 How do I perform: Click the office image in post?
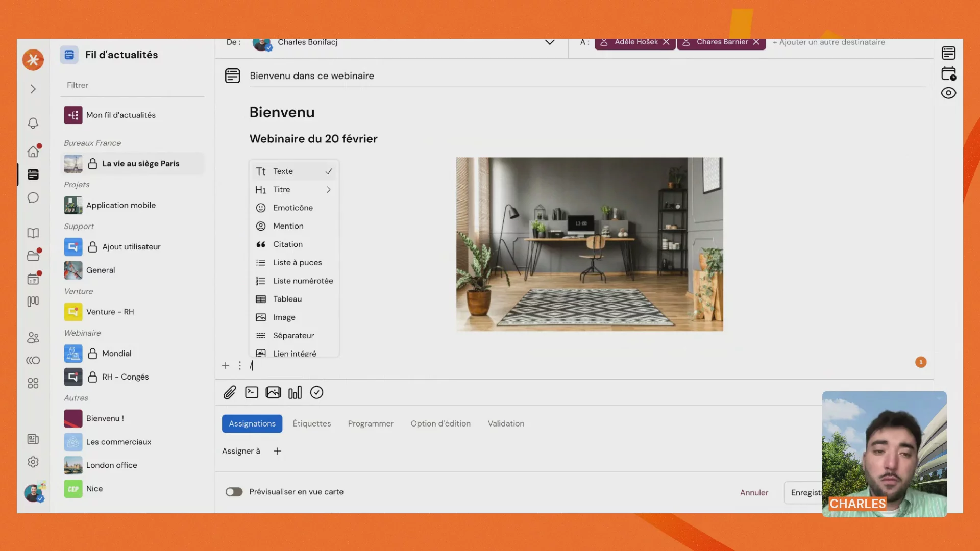point(590,244)
